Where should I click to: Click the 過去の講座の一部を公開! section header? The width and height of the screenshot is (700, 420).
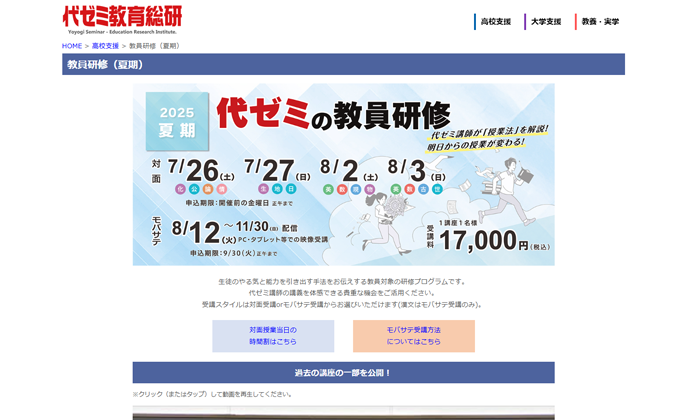pos(343,372)
